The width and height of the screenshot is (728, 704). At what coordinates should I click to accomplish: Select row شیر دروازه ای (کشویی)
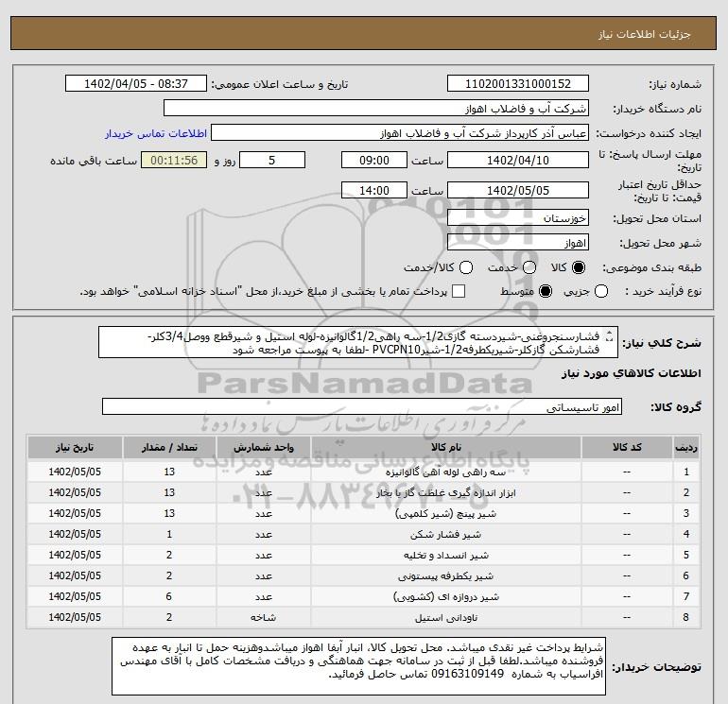click(x=363, y=597)
